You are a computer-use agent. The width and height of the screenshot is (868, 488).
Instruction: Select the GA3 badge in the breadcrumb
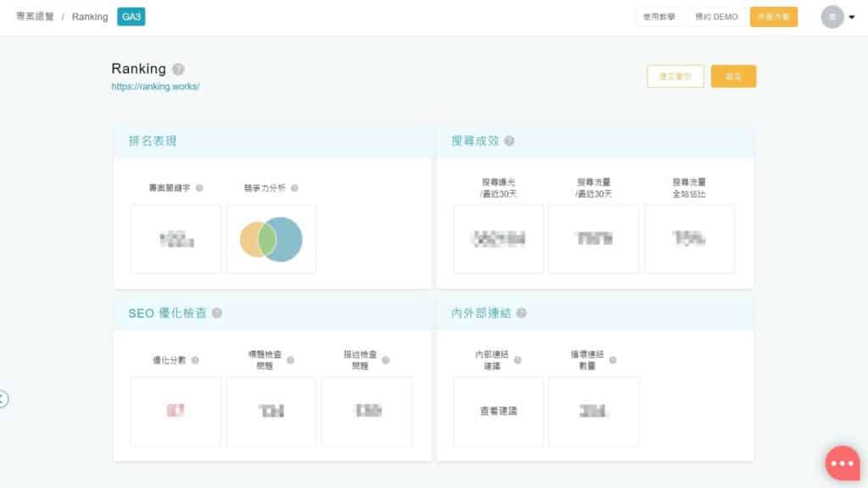pyautogui.click(x=131, y=16)
